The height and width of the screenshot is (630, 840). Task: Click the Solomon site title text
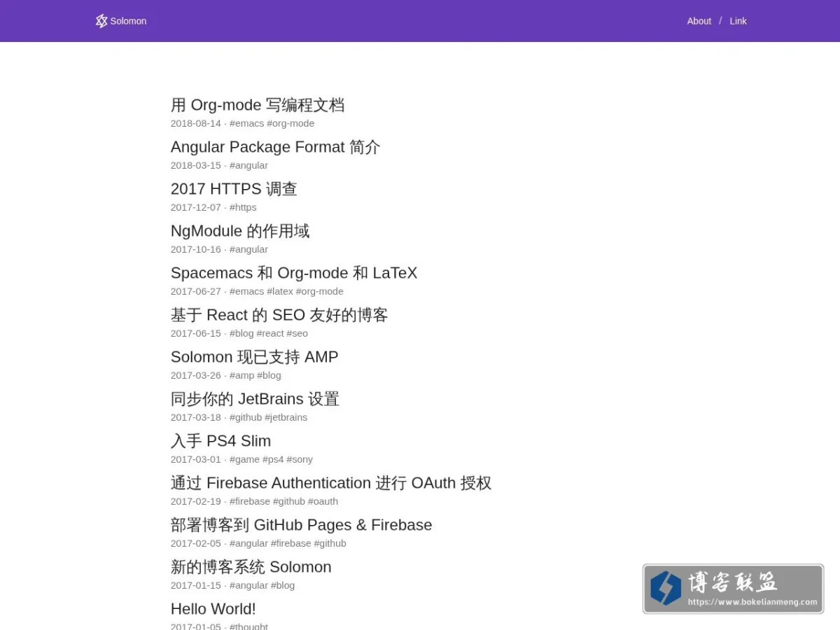tap(128, 21)
